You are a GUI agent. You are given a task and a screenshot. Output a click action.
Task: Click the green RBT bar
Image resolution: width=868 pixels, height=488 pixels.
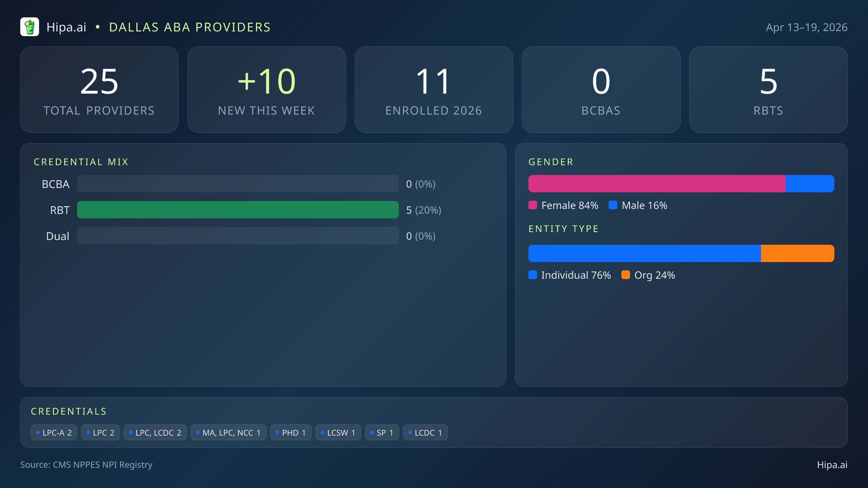[x=238, y=210]
